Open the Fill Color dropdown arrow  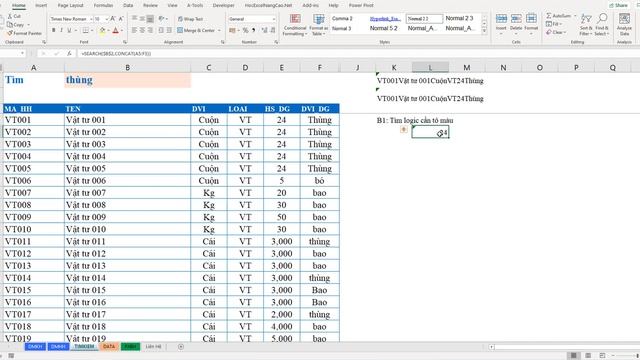coord(108,31)
